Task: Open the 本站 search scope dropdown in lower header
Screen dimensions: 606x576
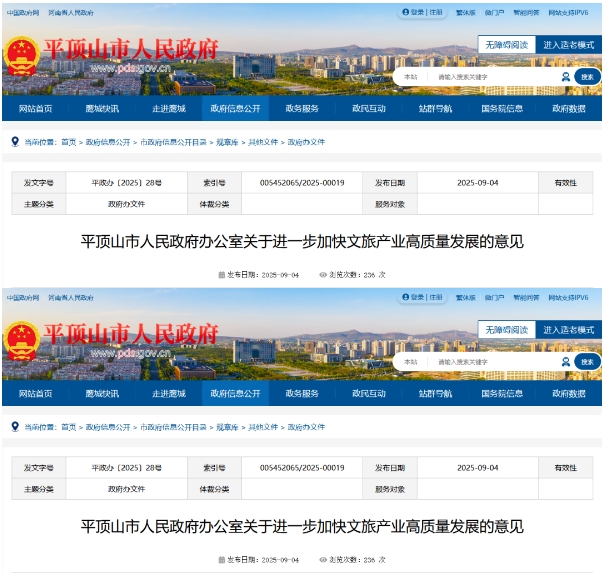Action: 411,361
